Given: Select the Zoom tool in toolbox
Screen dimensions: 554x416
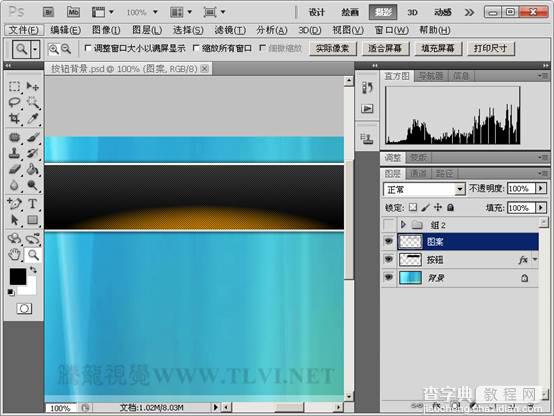Looking at the screenshot, I should (x=33, y=254).
